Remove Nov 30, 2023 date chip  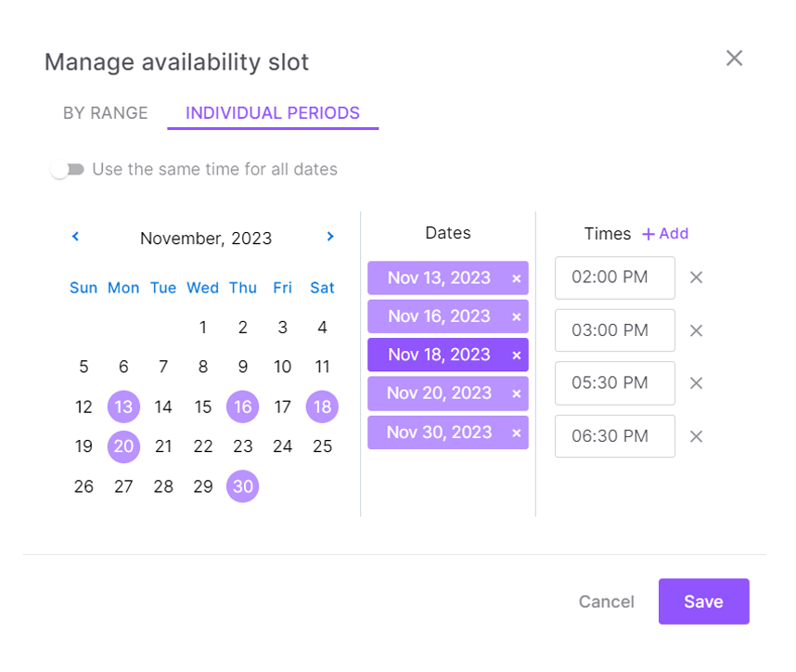[517, 433]
